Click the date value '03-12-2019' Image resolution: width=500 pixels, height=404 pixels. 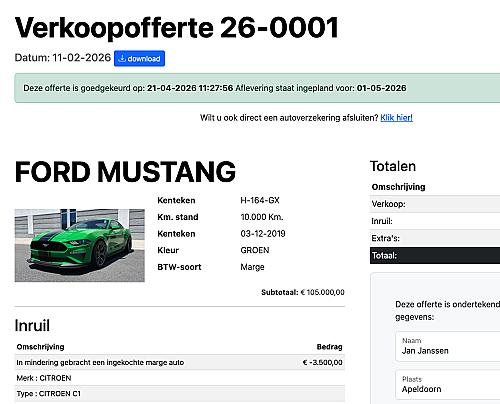click(x=263, y=234)
